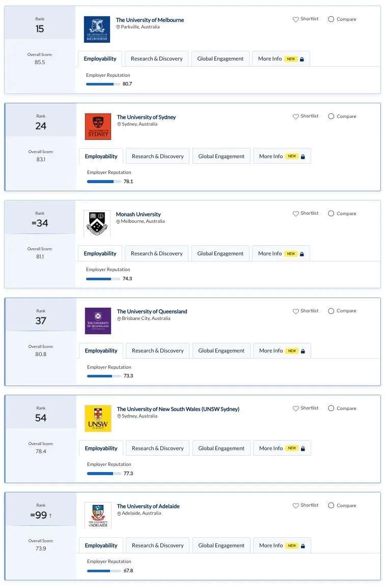Switch to Global Engagement tab for Sydney
The image size is (386, 588).
(221, 156)
